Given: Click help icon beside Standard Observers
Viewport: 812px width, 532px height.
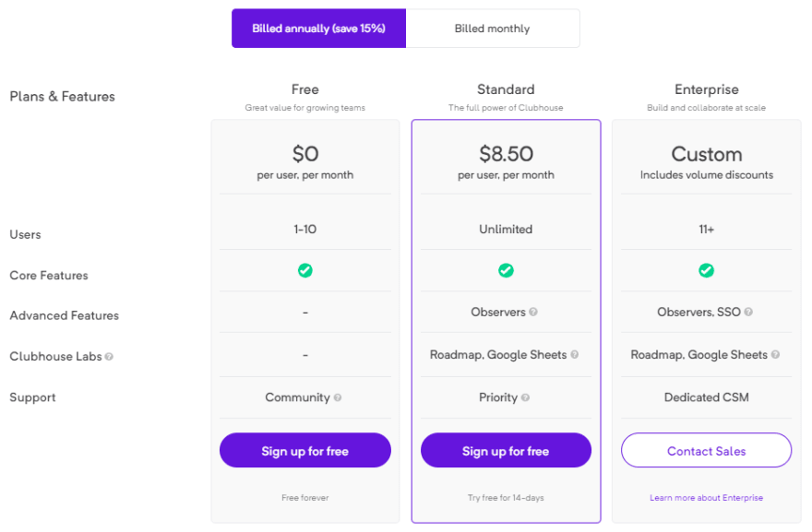Looking at the screenshot, I should pos(533,312).
